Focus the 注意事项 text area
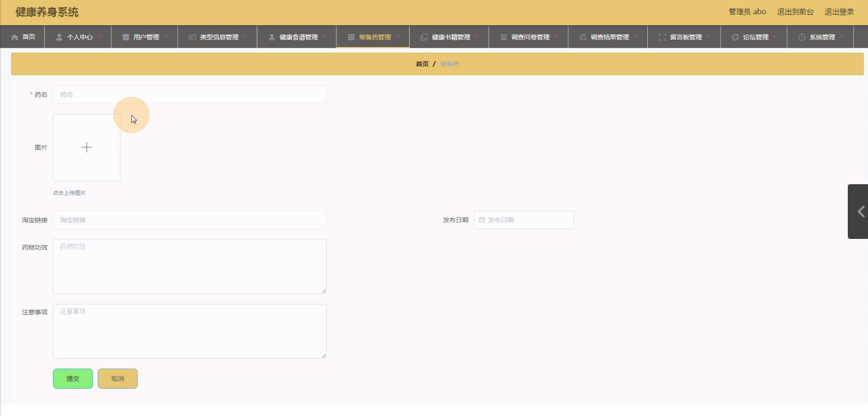This screenshot has height=416, width=868. click(x=190, y=331)
